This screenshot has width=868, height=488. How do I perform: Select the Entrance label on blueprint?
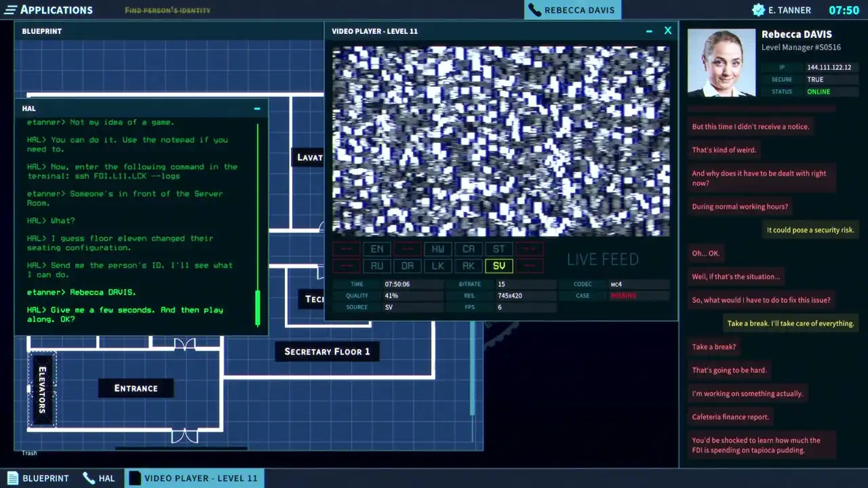coord(136,388)
